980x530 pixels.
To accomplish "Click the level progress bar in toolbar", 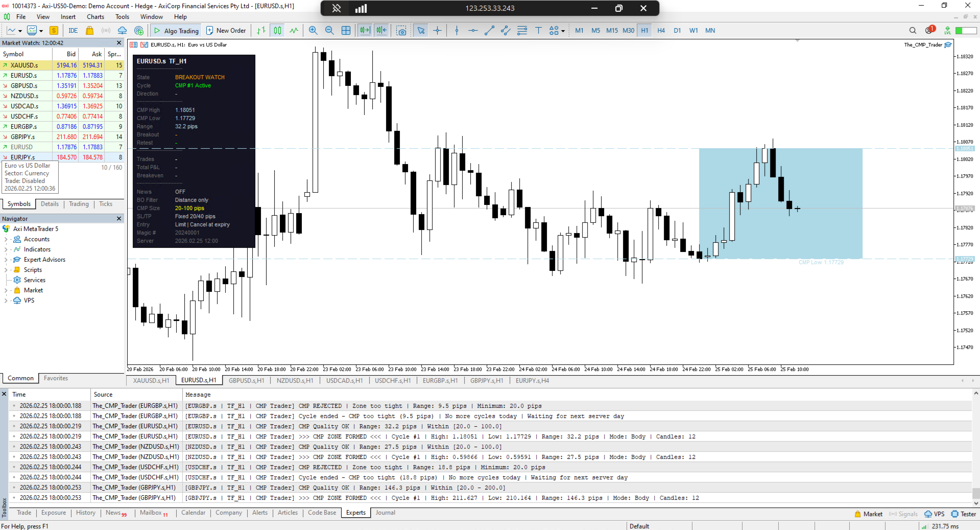I will click(x=966, y=31).
